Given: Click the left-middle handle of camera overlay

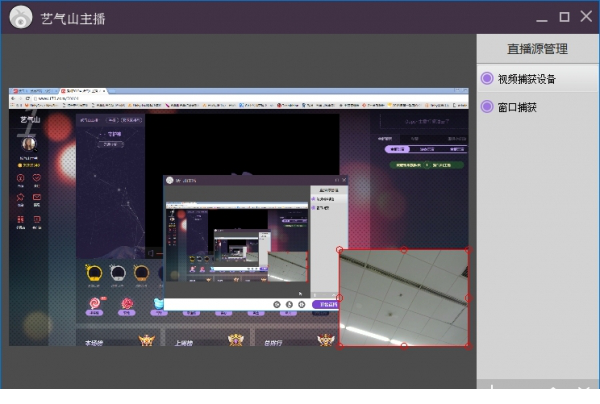Looking at the screenshot, I should coord(340,298).
